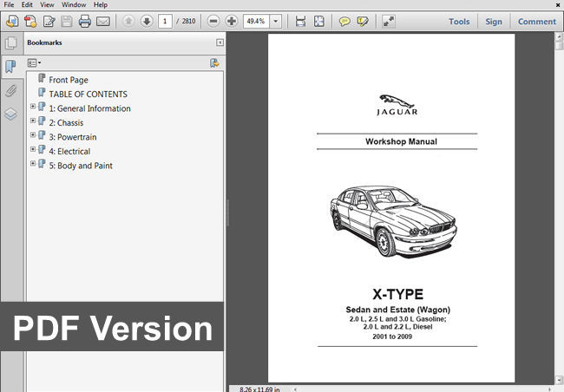Expand the 3: Powertrain bookmark
This screenshot has width=564, height=392.
click(33, 135)
